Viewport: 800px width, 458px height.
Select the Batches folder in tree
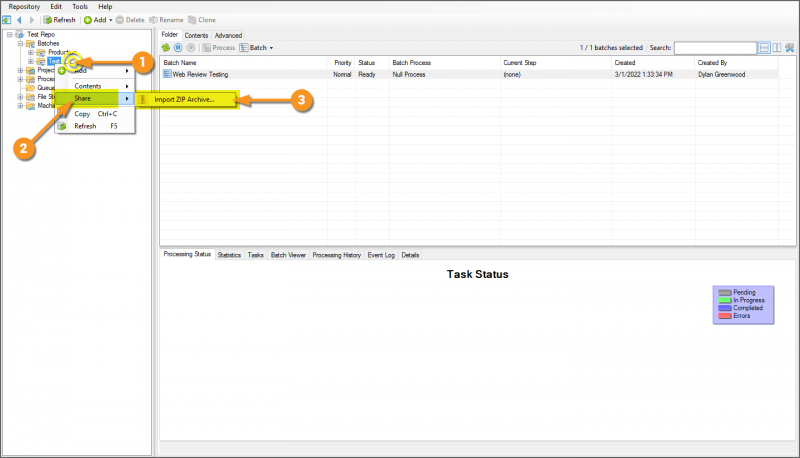[48, 43]
